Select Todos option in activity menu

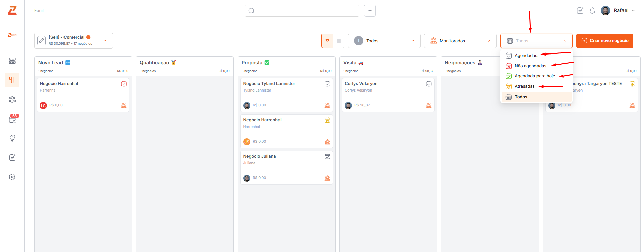pyautogui.click(x=536, y=97)
